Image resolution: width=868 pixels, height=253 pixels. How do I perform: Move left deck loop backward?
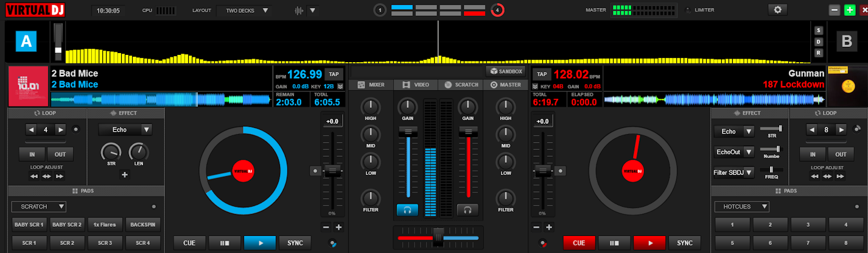tap(33, 176)
